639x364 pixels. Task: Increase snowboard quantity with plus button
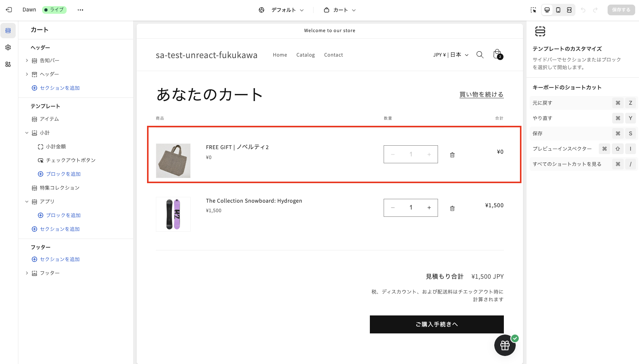(x=429, y=208)
